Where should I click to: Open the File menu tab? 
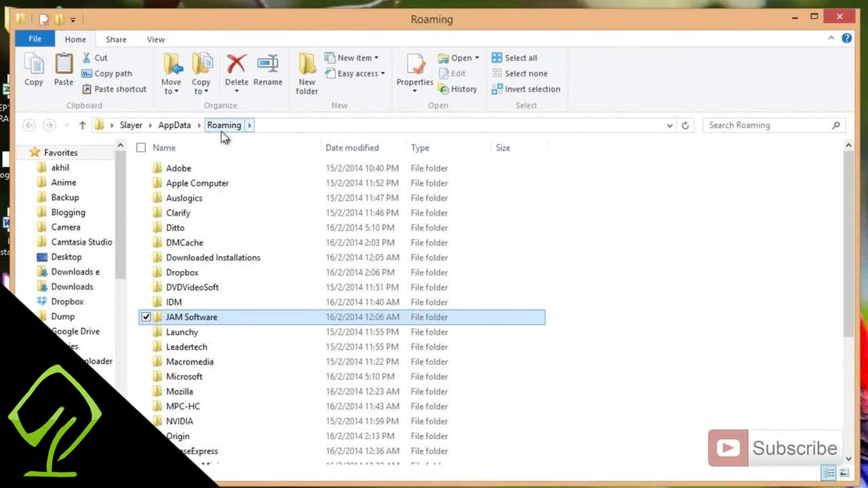click(x=35, y=39)
